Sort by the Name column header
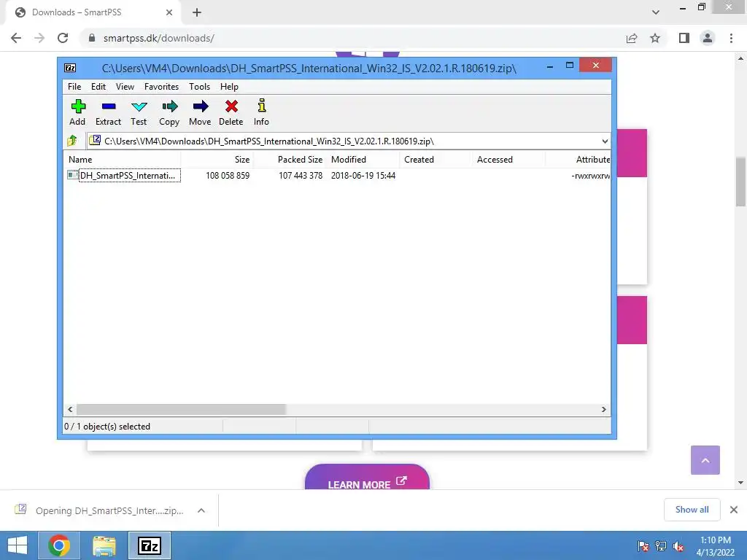 click(x=122, y=160)
